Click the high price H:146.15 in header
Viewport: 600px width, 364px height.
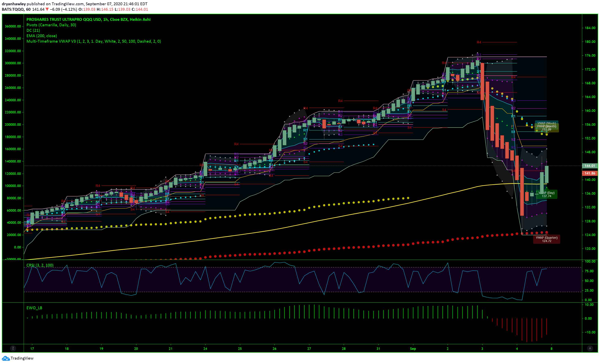pos(105,9)
